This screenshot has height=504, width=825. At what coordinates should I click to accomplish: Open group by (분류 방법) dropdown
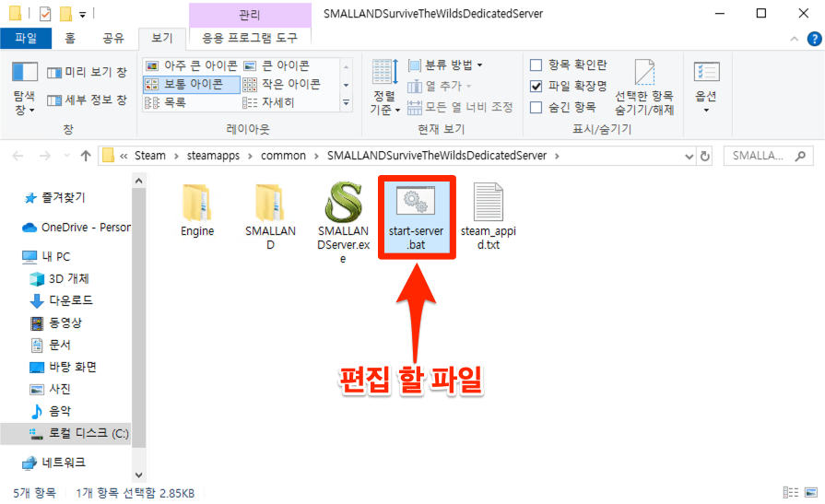point(445,65)
